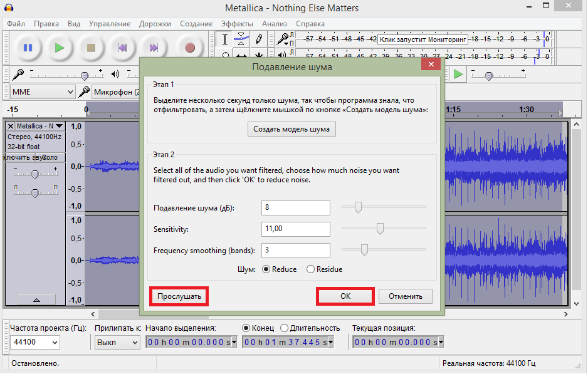Click the Pause transport button
This screenshot has width=588, height=374.
pyautogui.click(x=28, y=48)
